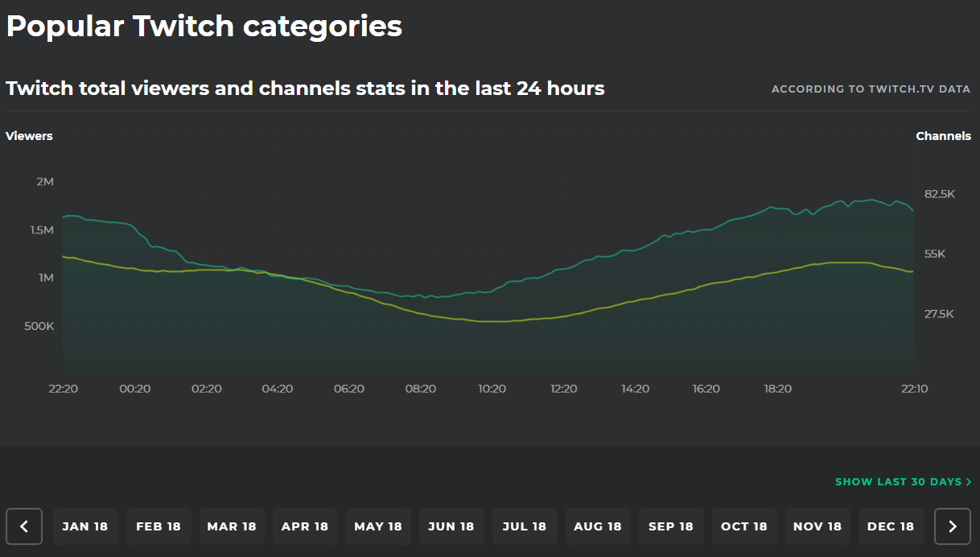Click 'According to Twitch.tv data' text

tap(871, 89)
